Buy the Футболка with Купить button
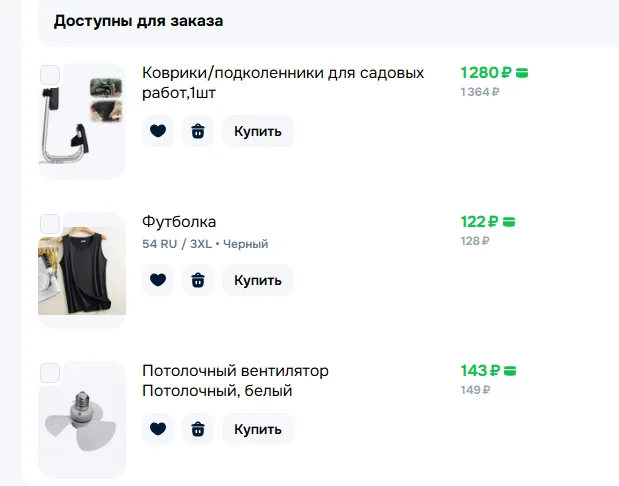The height and width of the screenshot is (486, 619). tap(258, 280)
